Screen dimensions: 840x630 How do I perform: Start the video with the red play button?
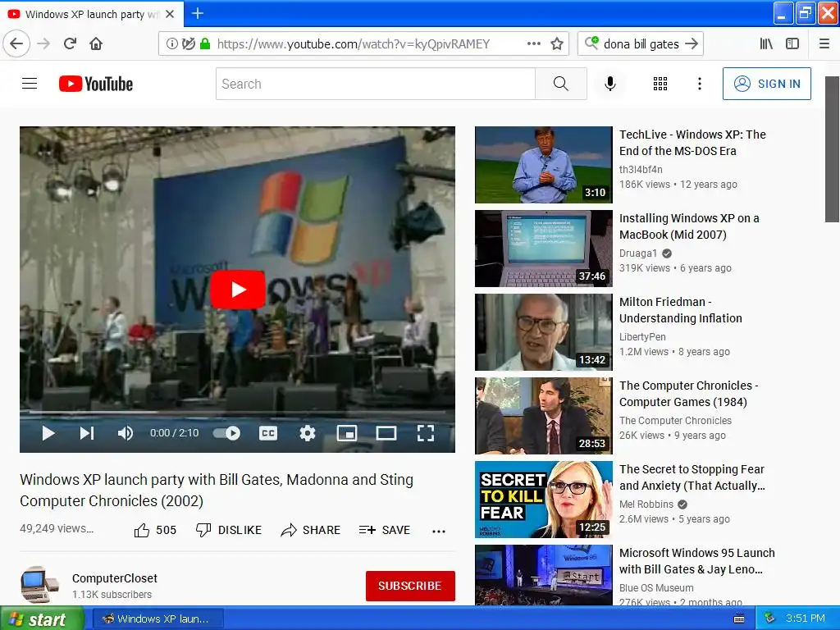237,290
